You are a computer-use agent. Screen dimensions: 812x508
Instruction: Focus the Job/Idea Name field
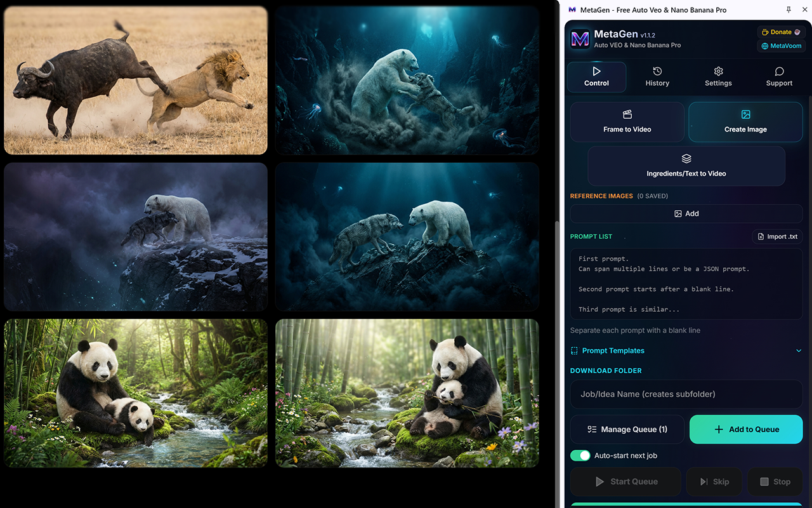686,394
